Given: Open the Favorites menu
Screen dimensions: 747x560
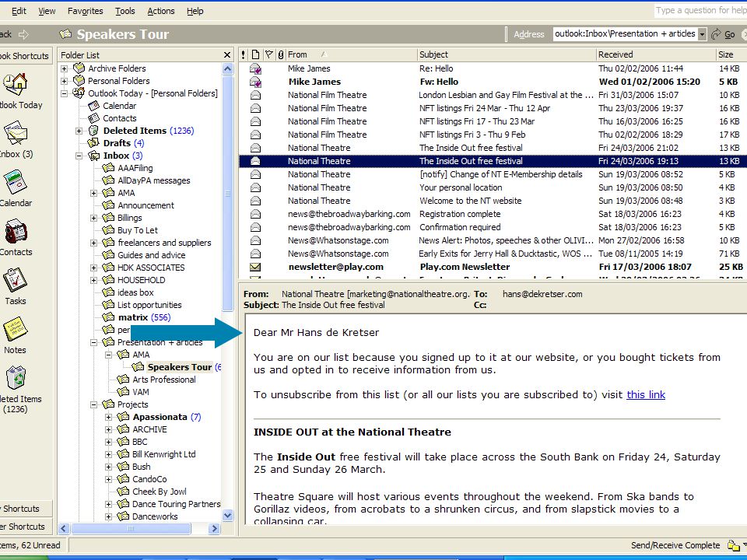Looking at the screenshot, I should pos(86,11).
